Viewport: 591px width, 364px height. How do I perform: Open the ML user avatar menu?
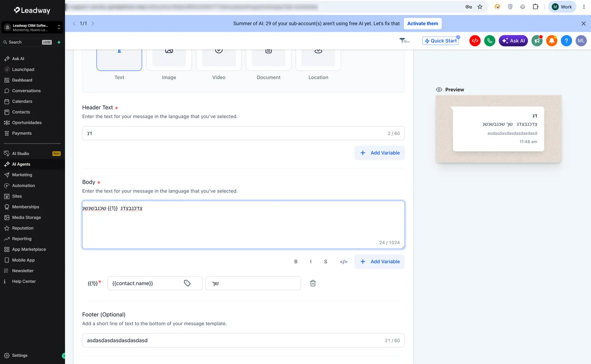pos(581,41)
